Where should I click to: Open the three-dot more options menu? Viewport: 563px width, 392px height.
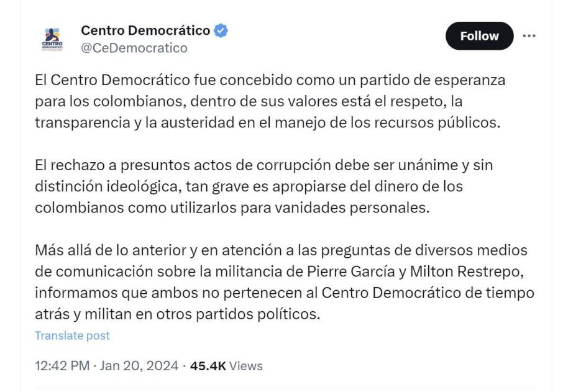(529, 36)
